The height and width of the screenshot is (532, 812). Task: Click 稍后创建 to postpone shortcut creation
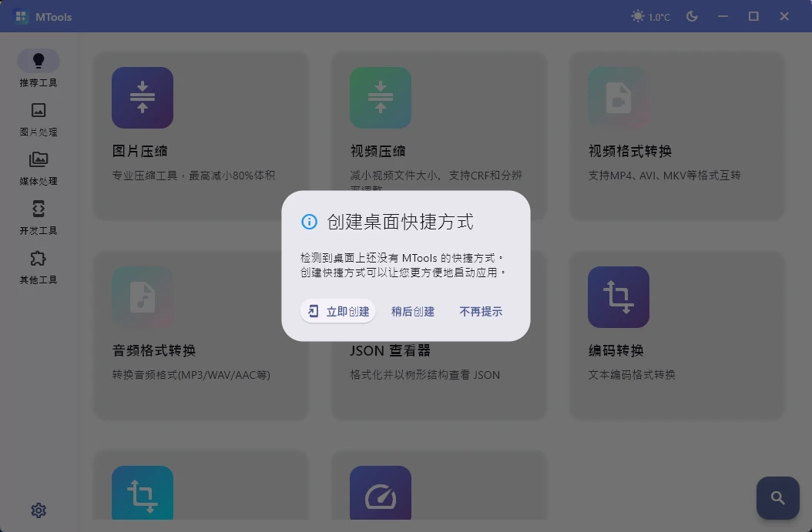(413, 311)
